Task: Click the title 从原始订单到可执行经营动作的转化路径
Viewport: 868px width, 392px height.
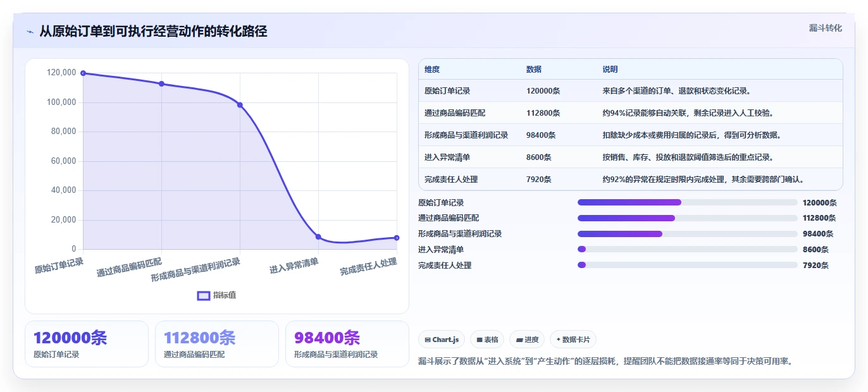Action: (x=153, y=32)
